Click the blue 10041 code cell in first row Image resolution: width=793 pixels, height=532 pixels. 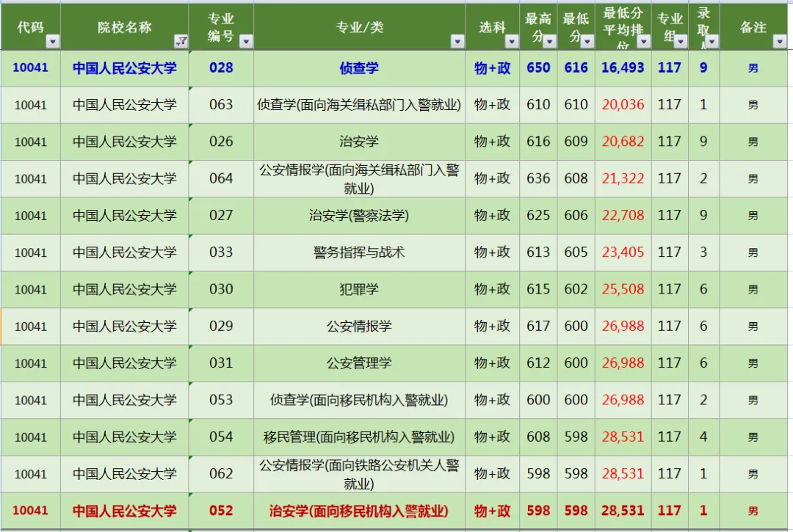30,68
